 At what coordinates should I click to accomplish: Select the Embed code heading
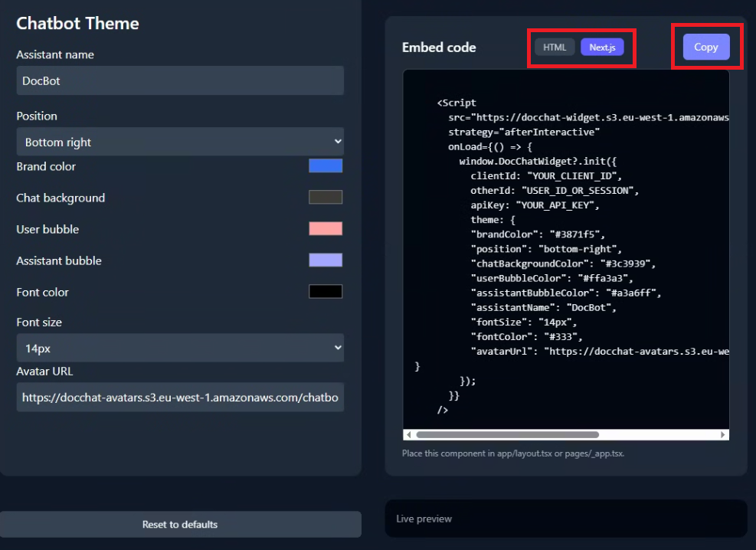[439, 47]
